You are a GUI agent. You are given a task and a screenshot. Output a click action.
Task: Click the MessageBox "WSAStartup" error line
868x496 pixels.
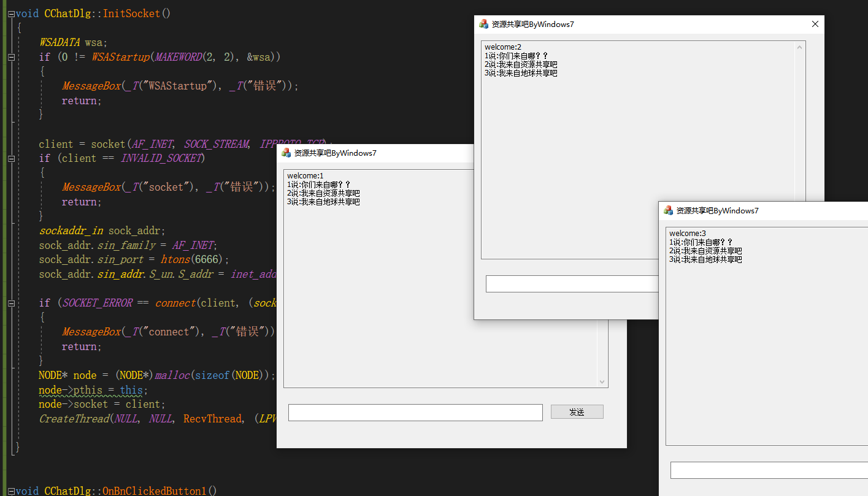point(180,86)
